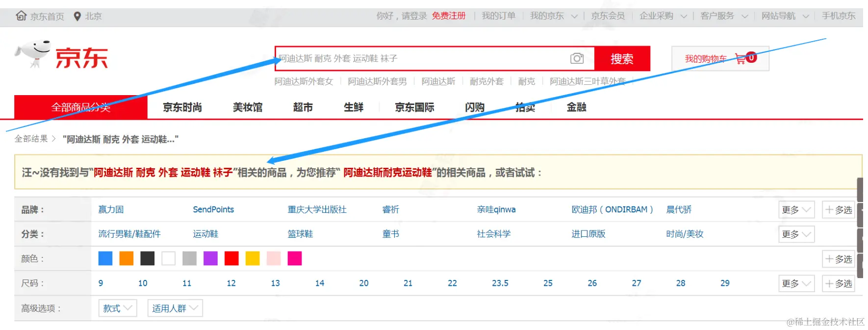Open the 全部商品分类 menu
This screenshot has height=330, width=868.
(x=81, y=107)
